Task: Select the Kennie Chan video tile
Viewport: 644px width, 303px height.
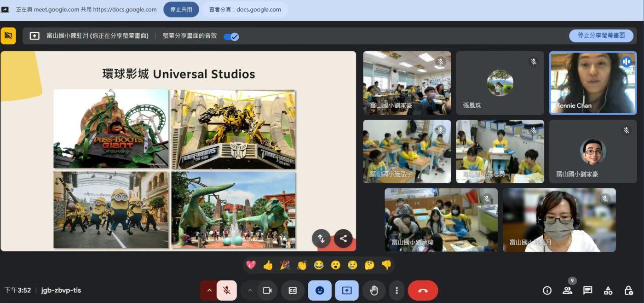Action: 593,83
